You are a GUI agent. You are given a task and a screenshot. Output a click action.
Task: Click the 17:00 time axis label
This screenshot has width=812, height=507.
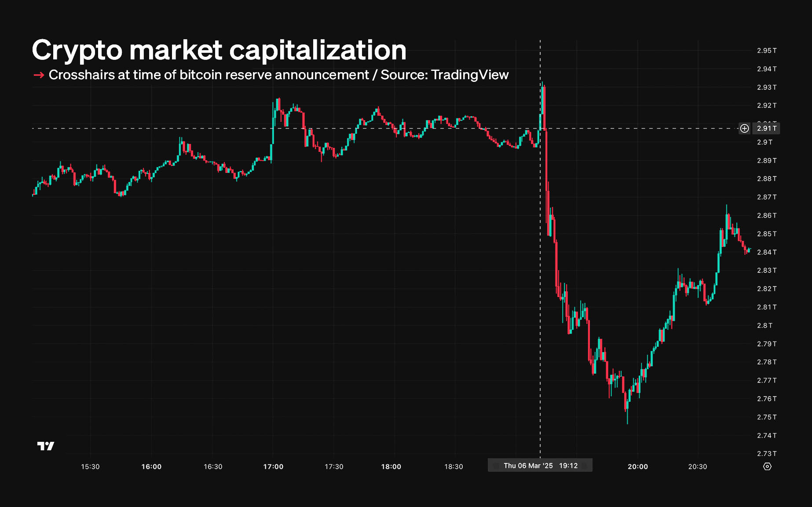[273, 467]
